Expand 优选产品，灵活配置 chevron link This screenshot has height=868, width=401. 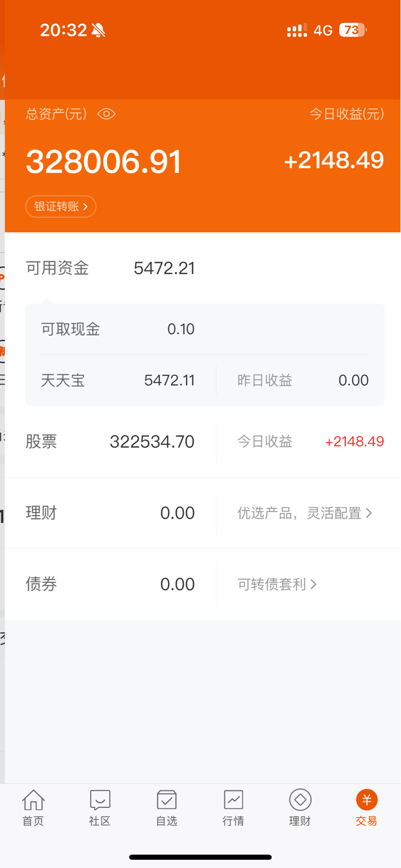(x=305, y=513)
